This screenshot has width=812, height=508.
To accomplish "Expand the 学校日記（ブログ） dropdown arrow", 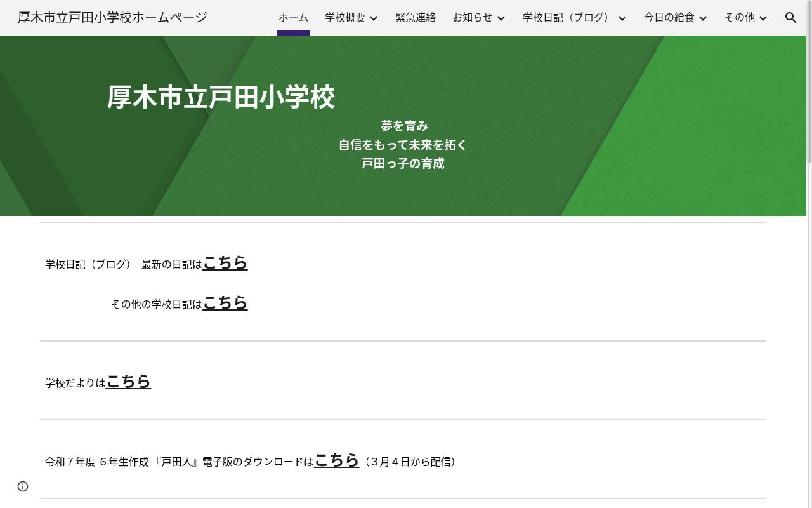I will tap(622, 18).
